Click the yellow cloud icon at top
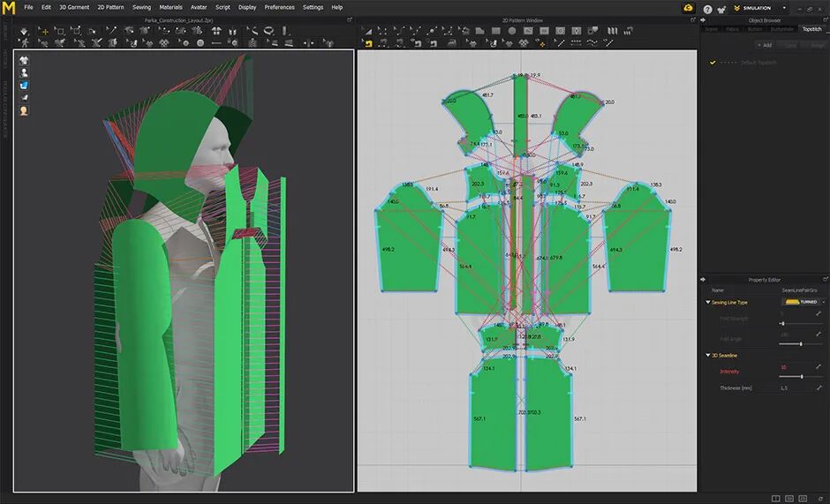This screenshot has width=830, height=504. pyautogui.click(x=688, y=8)
